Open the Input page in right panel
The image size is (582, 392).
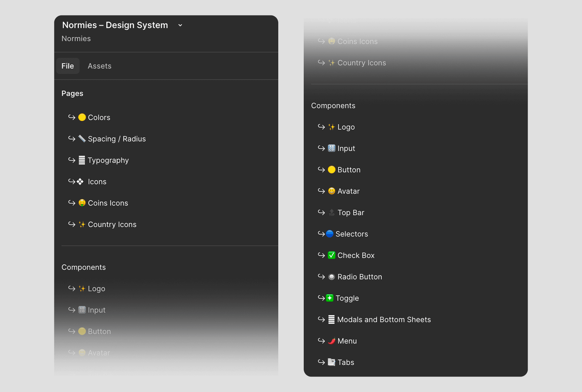pos(346,148)
